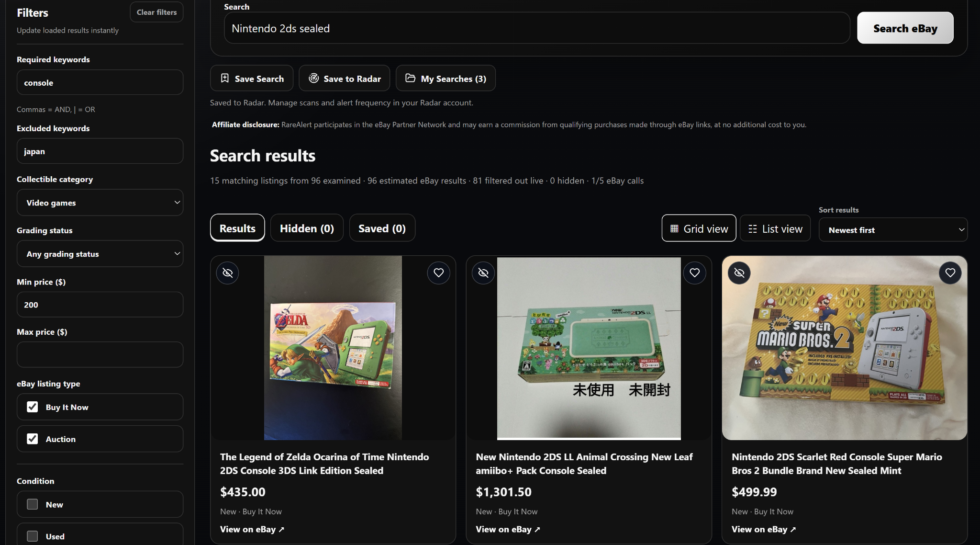View Scarlet Red 2DS bundle on eBay
The width and height of the screenshot is (980, 545).
tap(764, 529)
